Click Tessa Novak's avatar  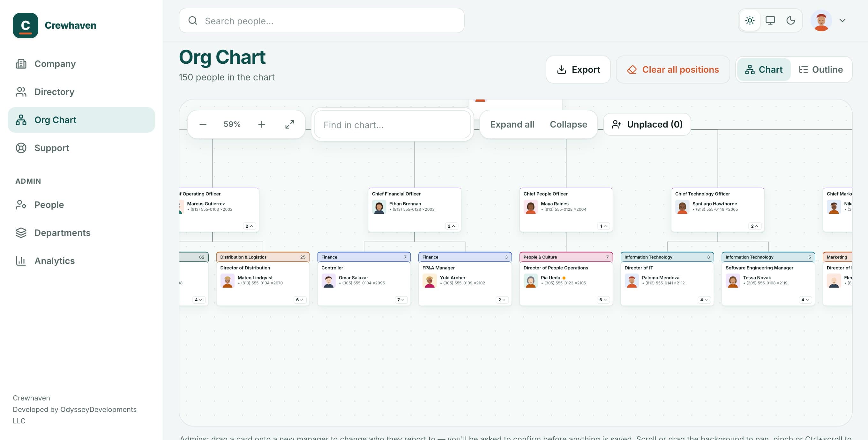[733, 281]
